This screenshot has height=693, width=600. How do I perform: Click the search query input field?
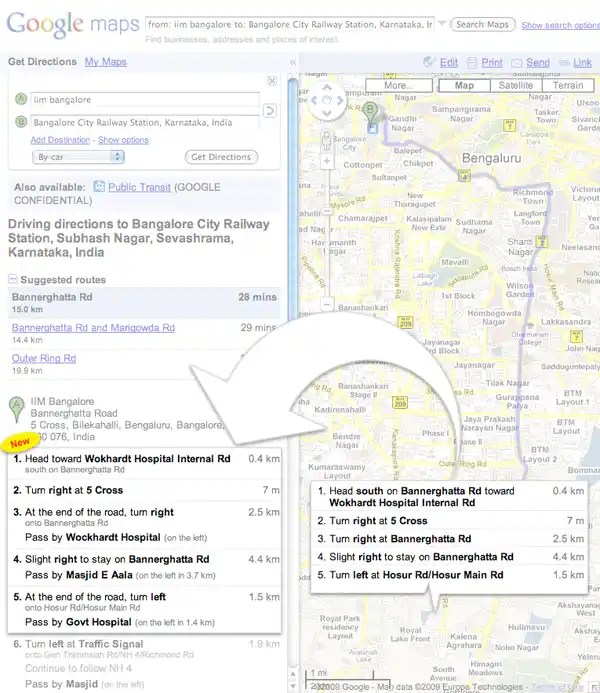pos(290,25)
